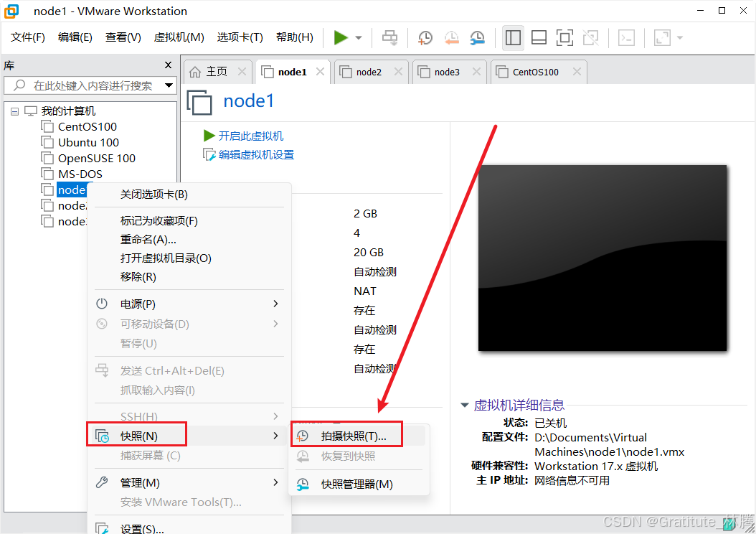Screen dimensions: 756x534
Task: Click the send Ctrl+Alt+Del toolbar icon
Action: pyautogui.click(x=389, y=37)
